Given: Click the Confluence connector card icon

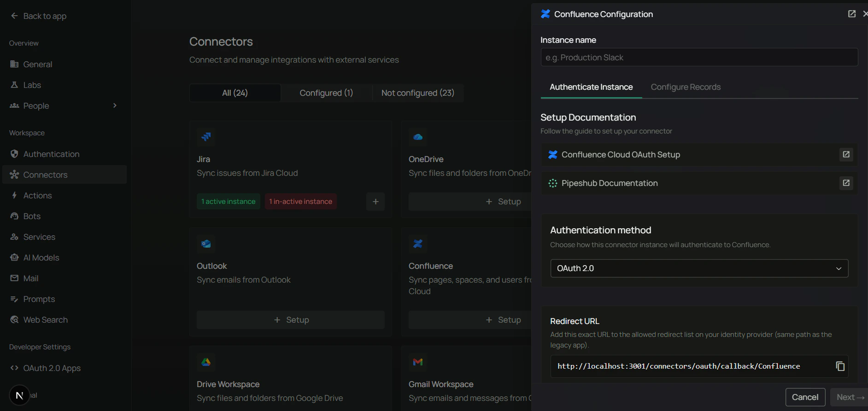Looking at the screenshot, I should (x=418, y=243).
